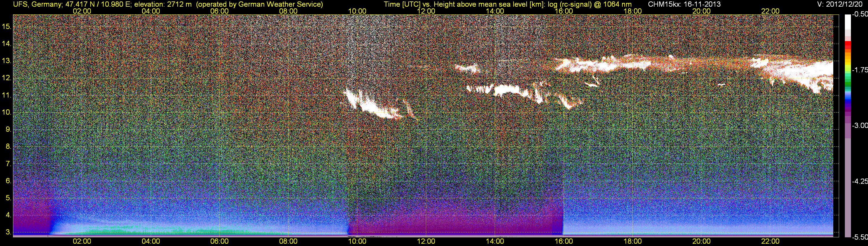This screenshot has width=868, height=246.
Task: Click the height axis label '12.'
Action: (x=7, y=78)
